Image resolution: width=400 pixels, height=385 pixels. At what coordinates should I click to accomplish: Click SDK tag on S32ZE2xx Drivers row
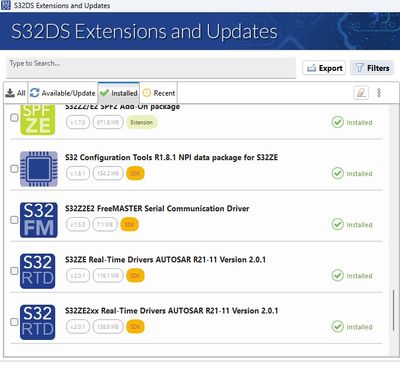coord(135,327)
